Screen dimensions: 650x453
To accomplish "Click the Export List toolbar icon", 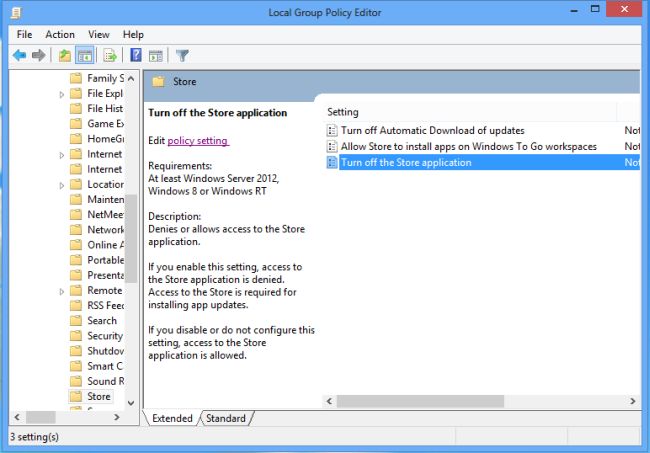I will point(110,55).
